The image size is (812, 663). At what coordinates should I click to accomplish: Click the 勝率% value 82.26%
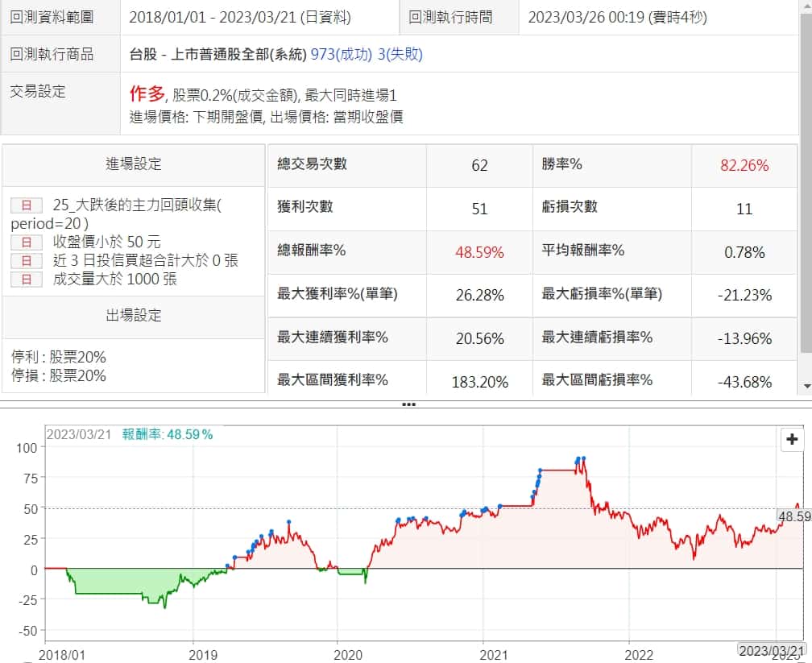pos(744,165)
